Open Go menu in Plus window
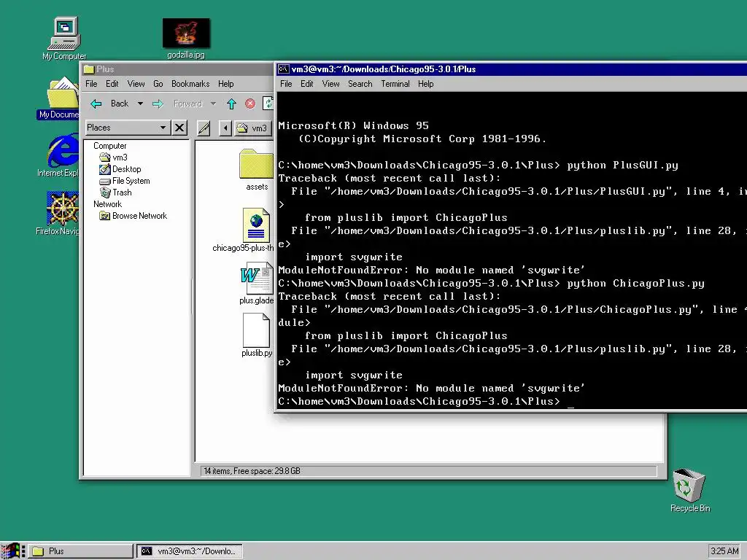 pyautogui.click(x=158, y=84)
